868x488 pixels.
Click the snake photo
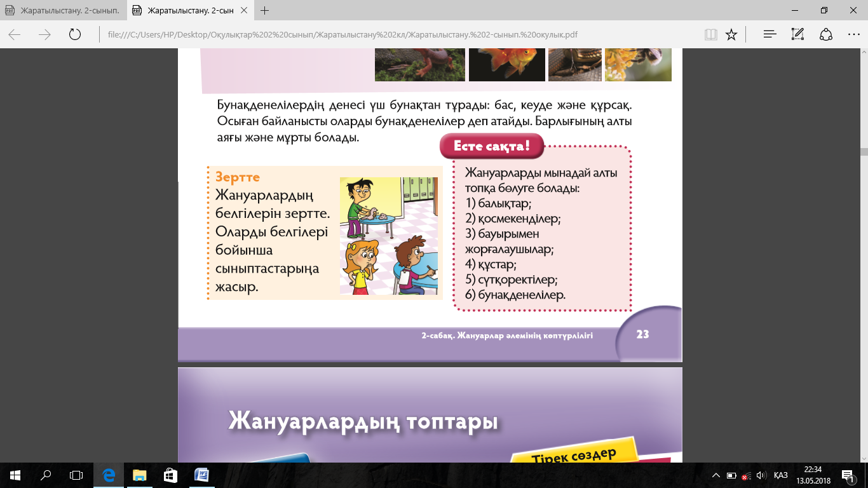[574, 65]
